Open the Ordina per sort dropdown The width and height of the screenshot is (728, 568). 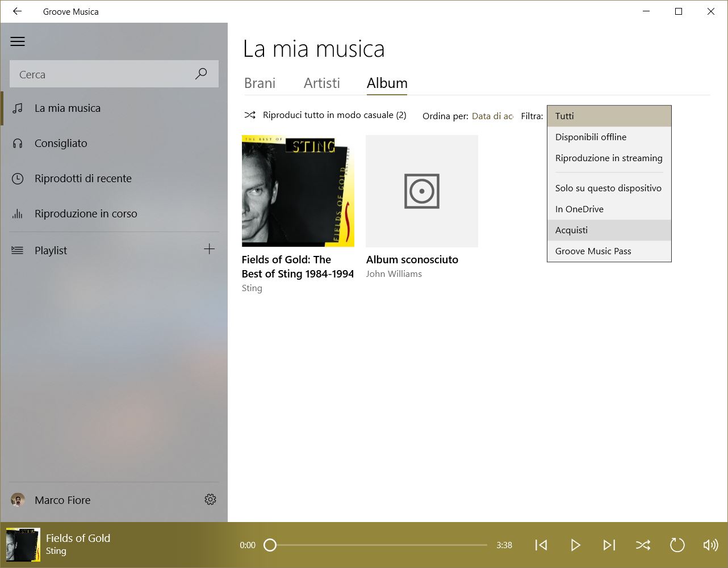[x=492, y=116]
